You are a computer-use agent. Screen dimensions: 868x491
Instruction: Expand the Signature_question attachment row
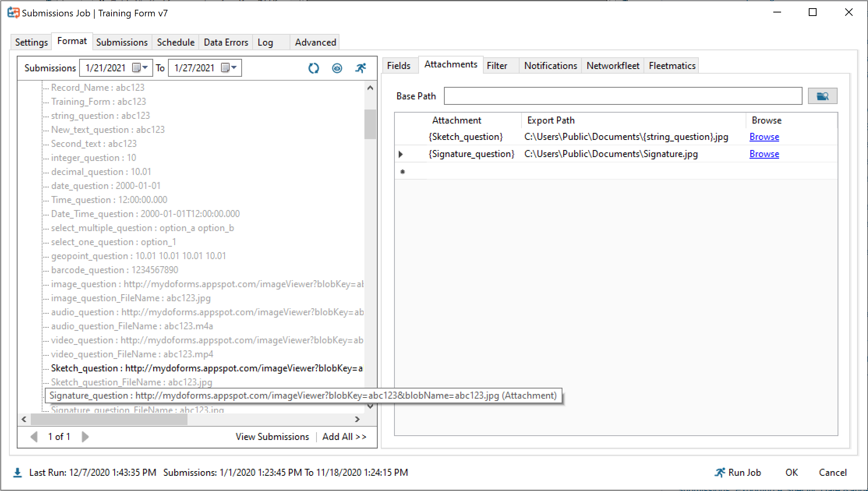[x=401, y=154]
